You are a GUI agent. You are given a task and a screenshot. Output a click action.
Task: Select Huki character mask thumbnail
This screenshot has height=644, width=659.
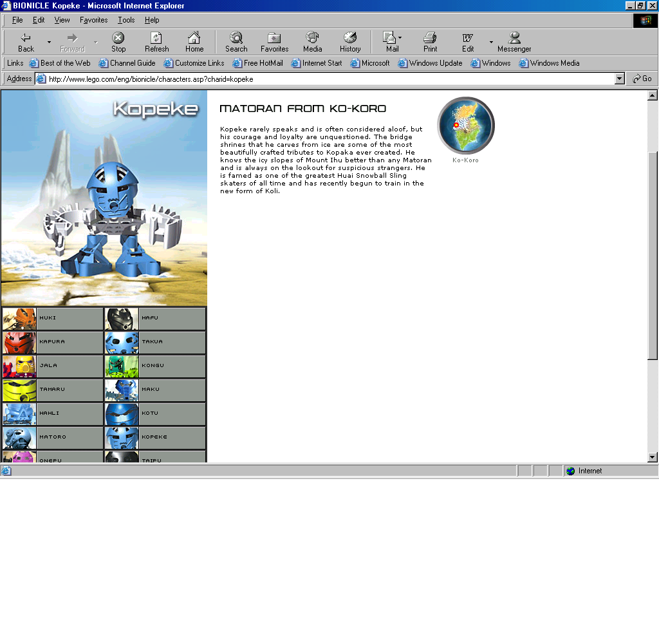[19, 319]
